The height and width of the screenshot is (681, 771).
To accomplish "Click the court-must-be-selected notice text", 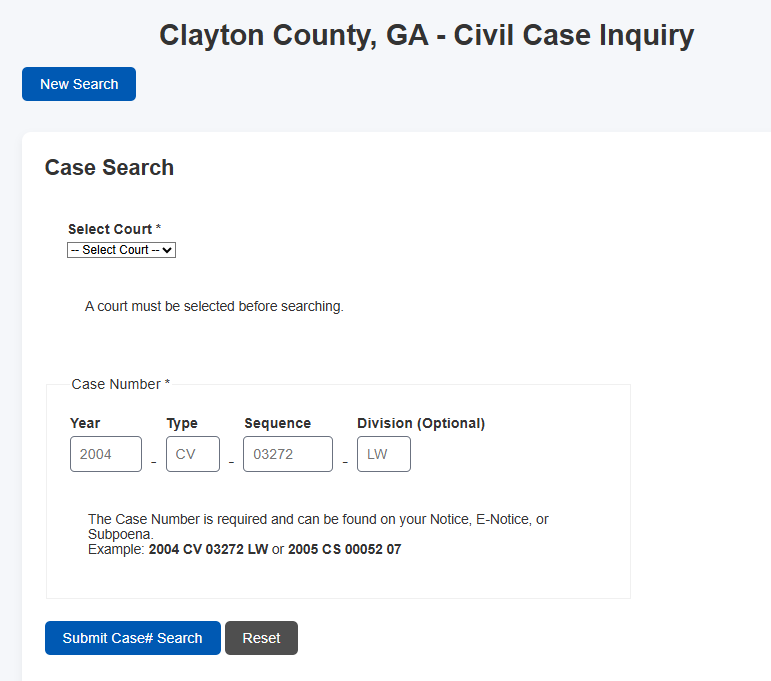I will click(214, 306).
